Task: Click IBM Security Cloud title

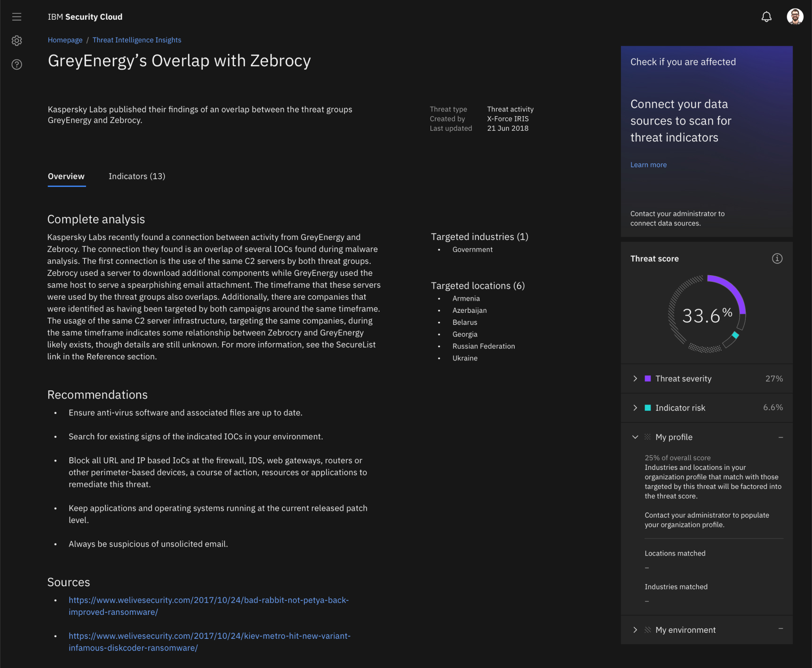Action: (85, 17)
